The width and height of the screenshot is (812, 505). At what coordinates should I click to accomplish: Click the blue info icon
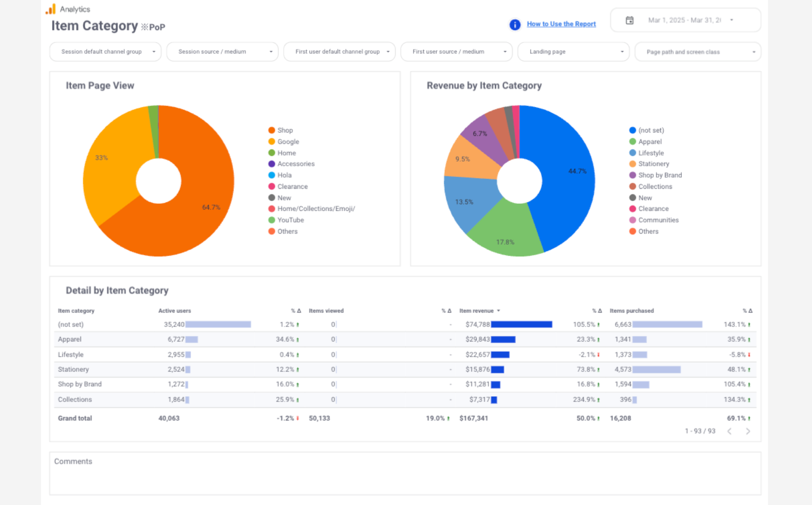point(515,25)
